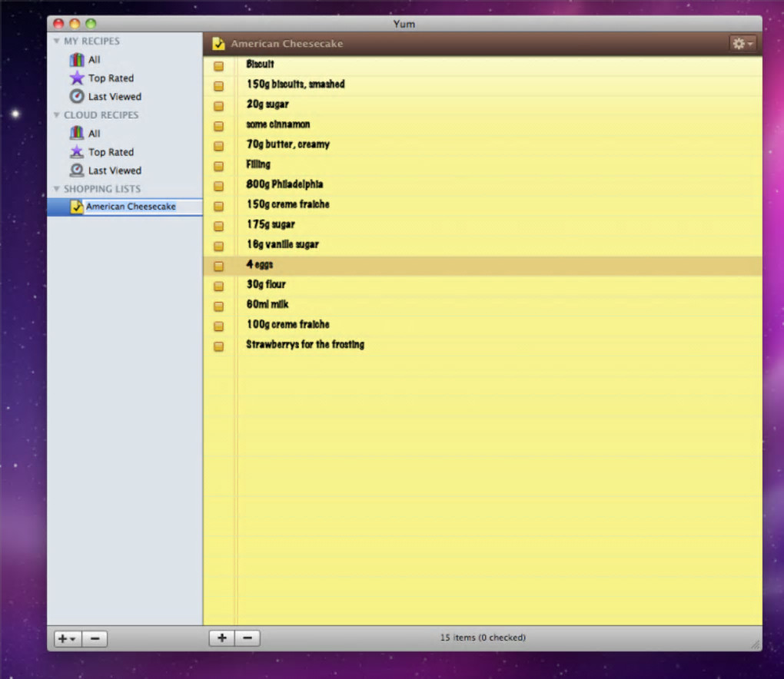Tick Strawberrys for the frosting checkbox

tap(218, 346)
